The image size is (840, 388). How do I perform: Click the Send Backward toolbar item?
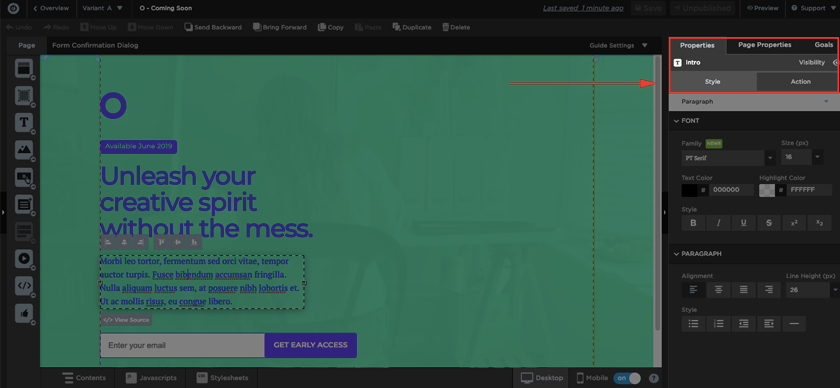click(x=213, y=27)
